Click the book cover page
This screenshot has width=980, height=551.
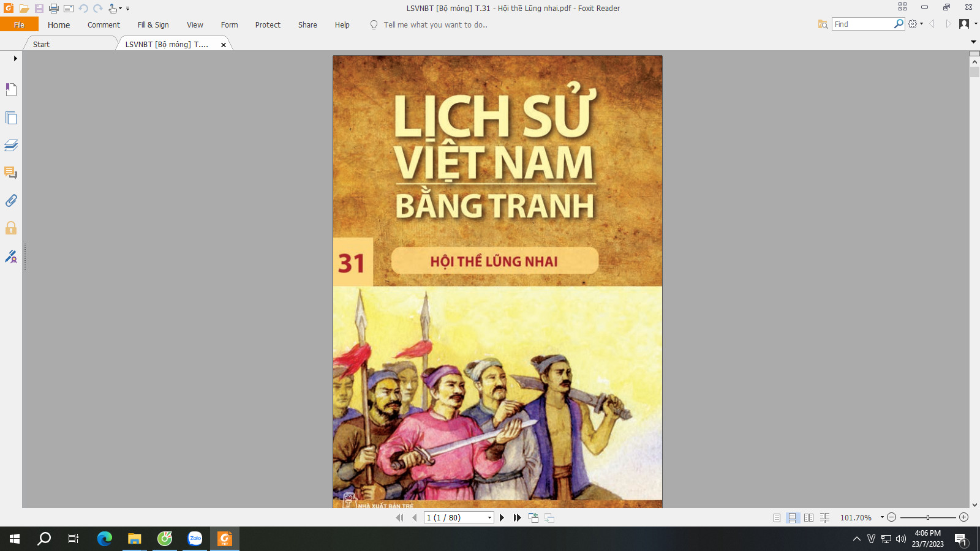tap(497, 282)
